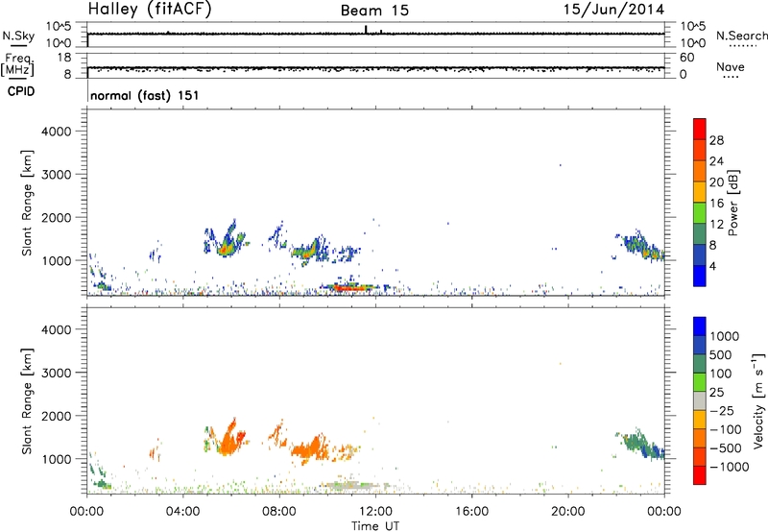Click the 'Freq. [MHz]' axis label

pos(17,64)
